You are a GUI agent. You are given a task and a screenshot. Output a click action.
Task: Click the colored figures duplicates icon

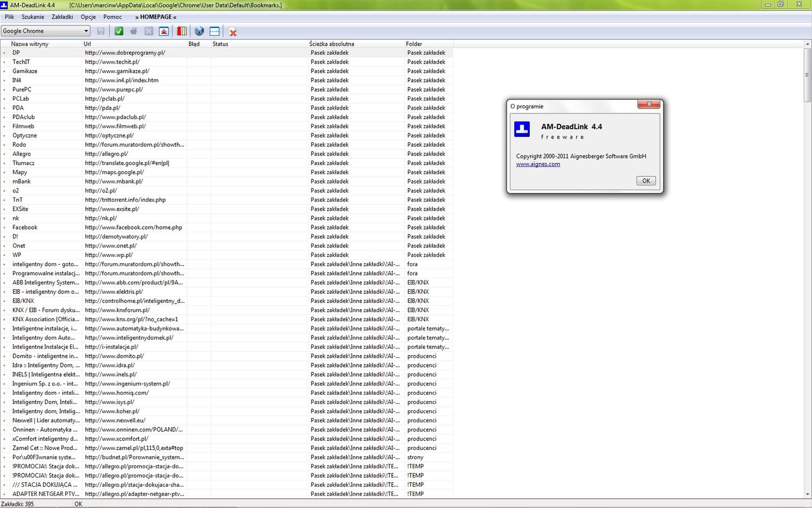[182, 31]
